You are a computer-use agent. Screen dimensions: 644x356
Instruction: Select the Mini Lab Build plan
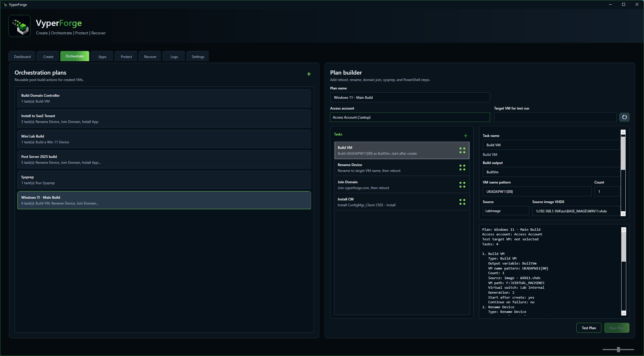coord(164,139)
